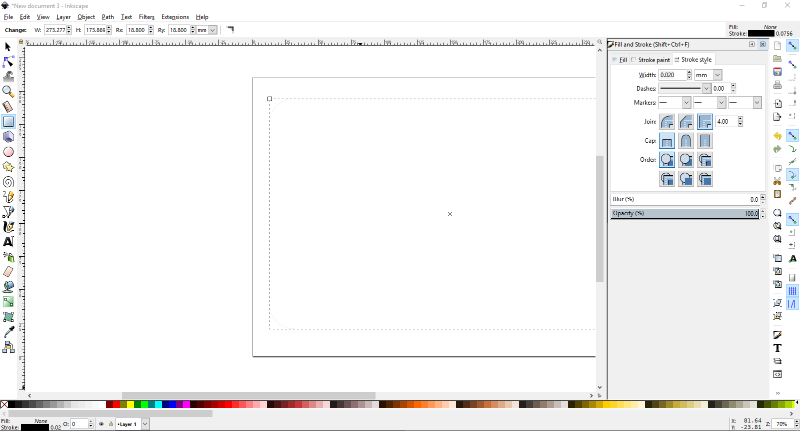Select the Zoom magnifier tool

click(x=8, y=91)
